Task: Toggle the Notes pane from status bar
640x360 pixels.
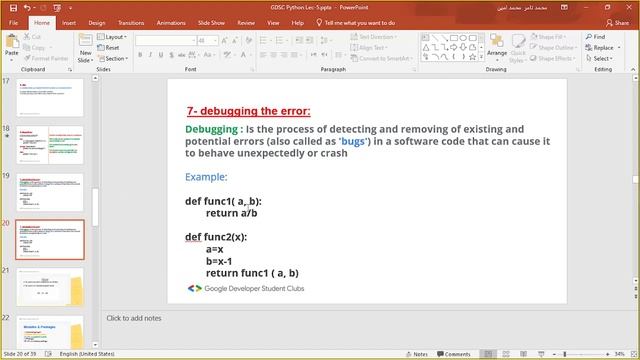Action: point(417,354)
